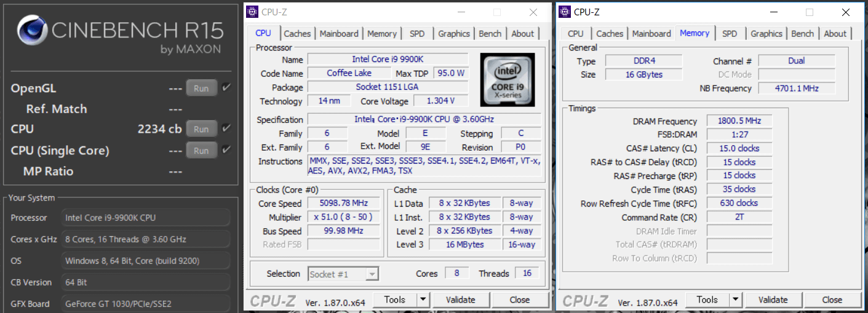Click the Processor field in Cinebench system info
Image resolution: width=868 pixels, height=313 pixels.
[x=146, y=218]
